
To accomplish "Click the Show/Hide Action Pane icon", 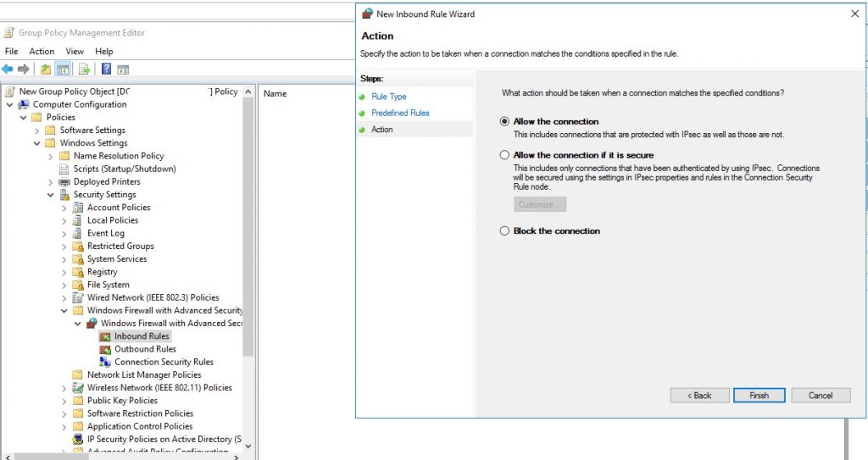I will coord(123,69).
